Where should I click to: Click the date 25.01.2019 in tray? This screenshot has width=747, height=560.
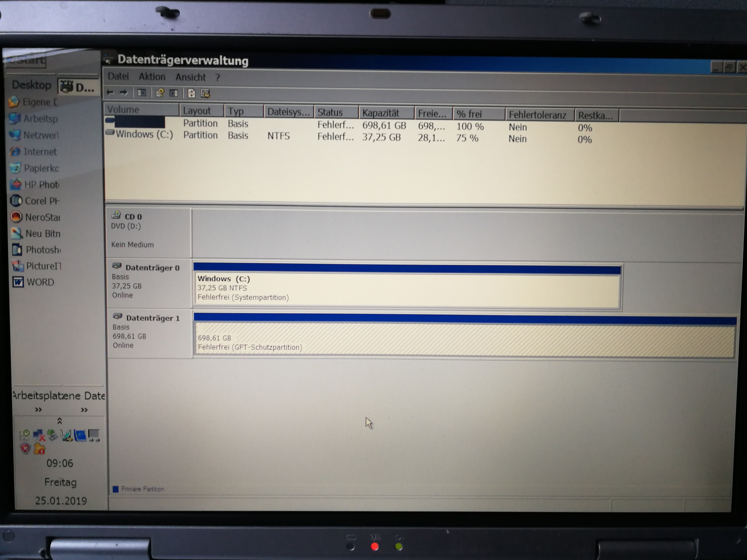(x=61, y=500)
